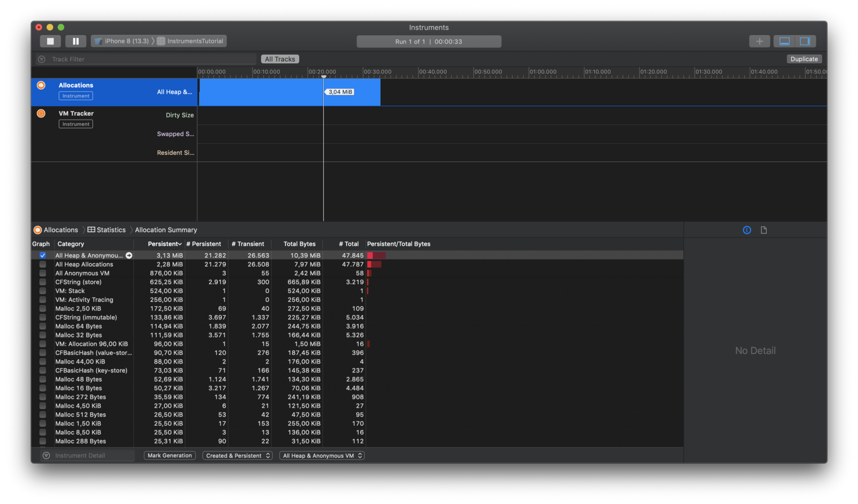Image resolution: width=858 pixels, height=504 pixels.
Task: Click the Run 1 of 1 status display
Action: coord(429,41)
